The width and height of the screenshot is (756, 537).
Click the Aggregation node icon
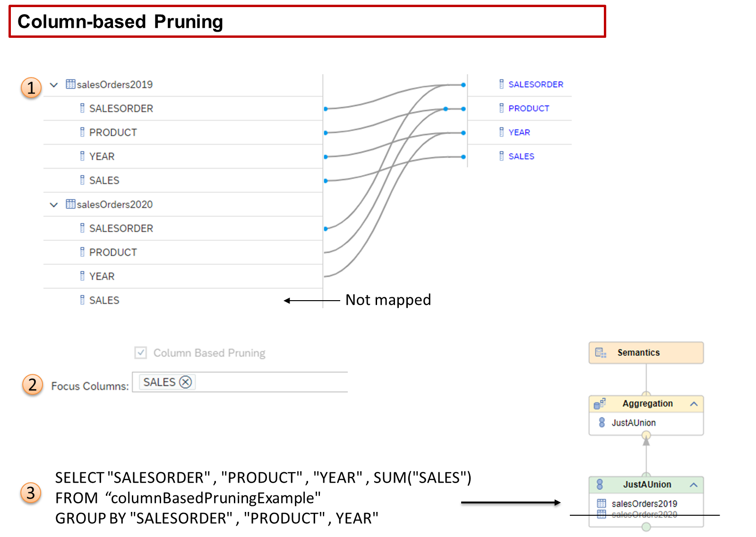(600, 404)
